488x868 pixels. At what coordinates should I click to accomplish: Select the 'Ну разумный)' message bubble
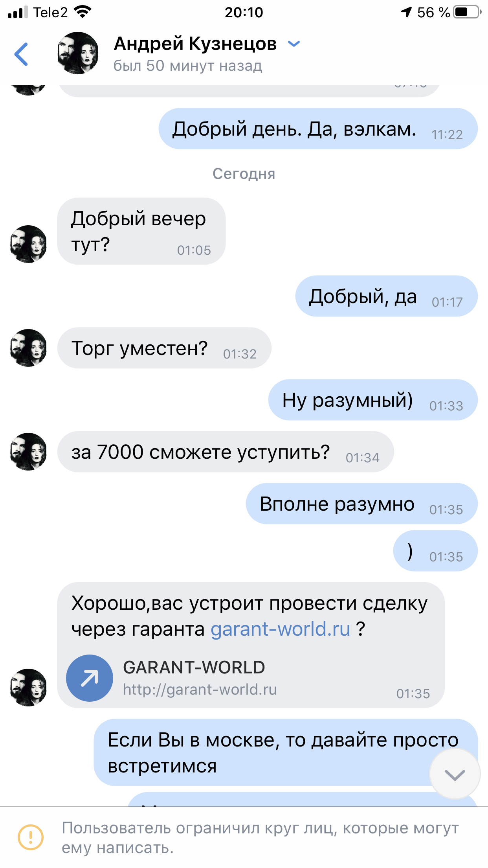[x=373, y=400]
